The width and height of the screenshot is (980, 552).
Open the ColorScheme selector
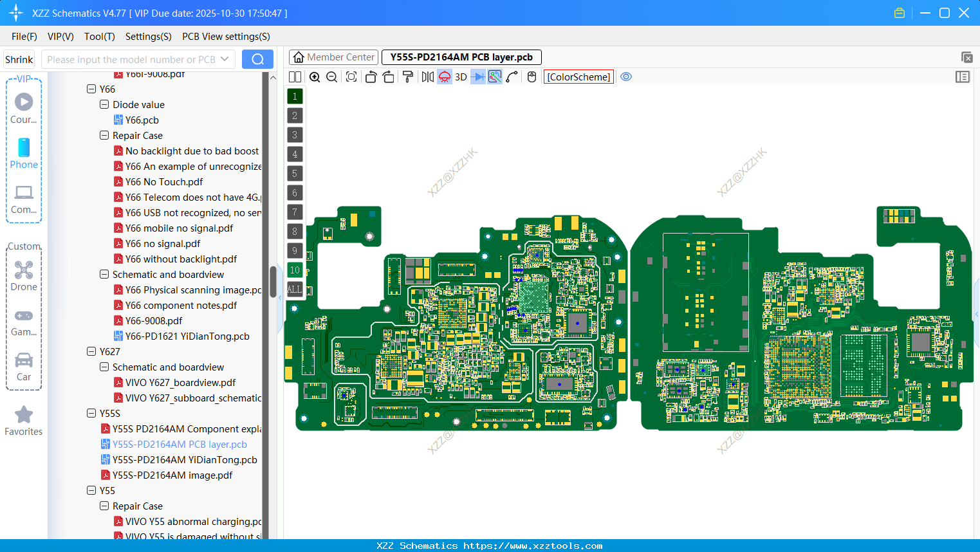(578, 77)
